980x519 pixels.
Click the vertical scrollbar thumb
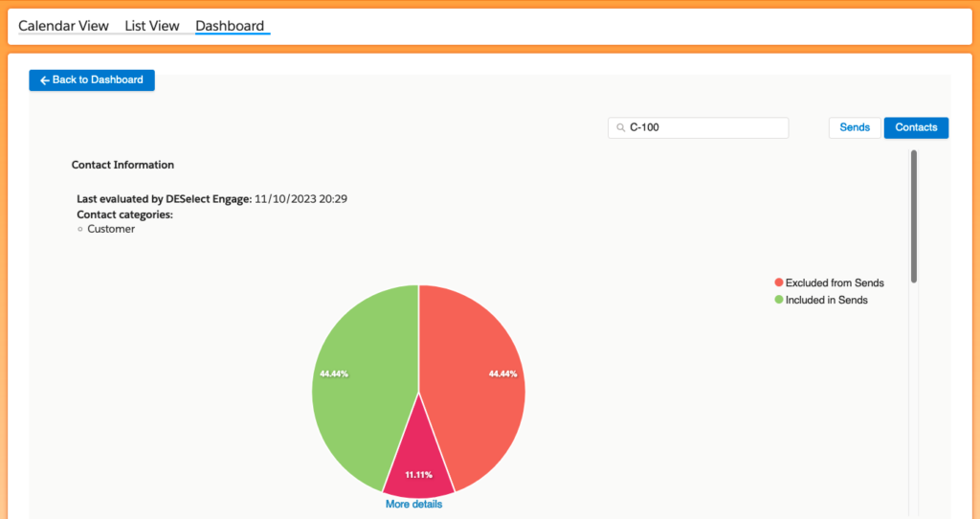[x=913, y=215]
